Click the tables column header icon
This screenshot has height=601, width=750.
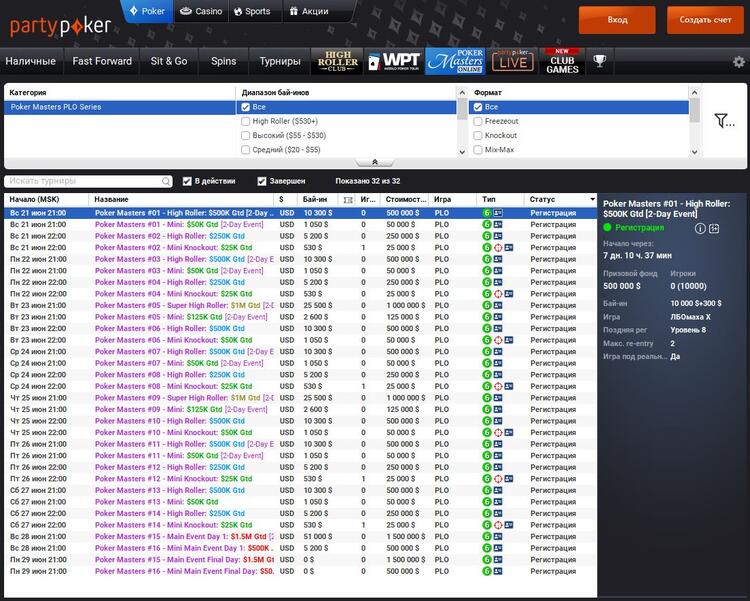(x=348, y=200)
